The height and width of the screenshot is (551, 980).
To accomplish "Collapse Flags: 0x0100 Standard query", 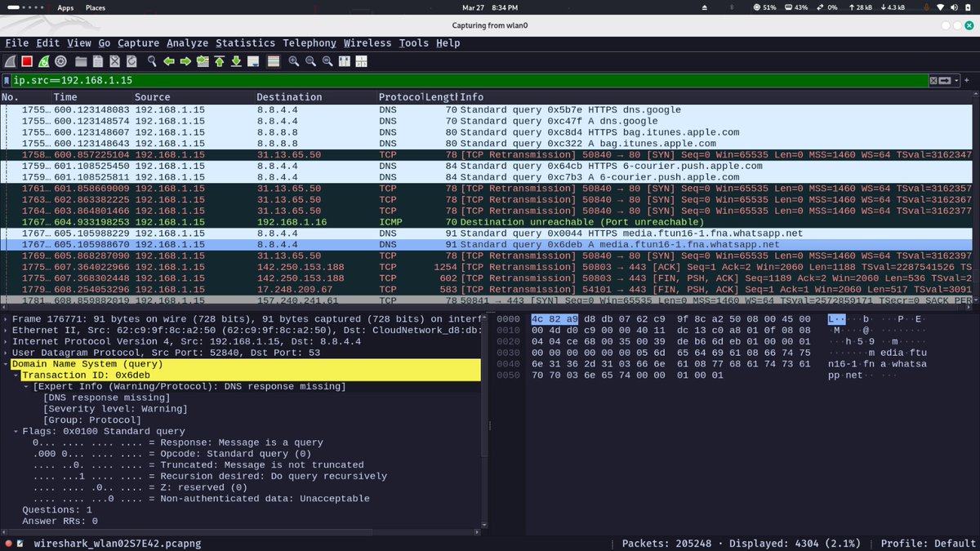I will [16, 431].
